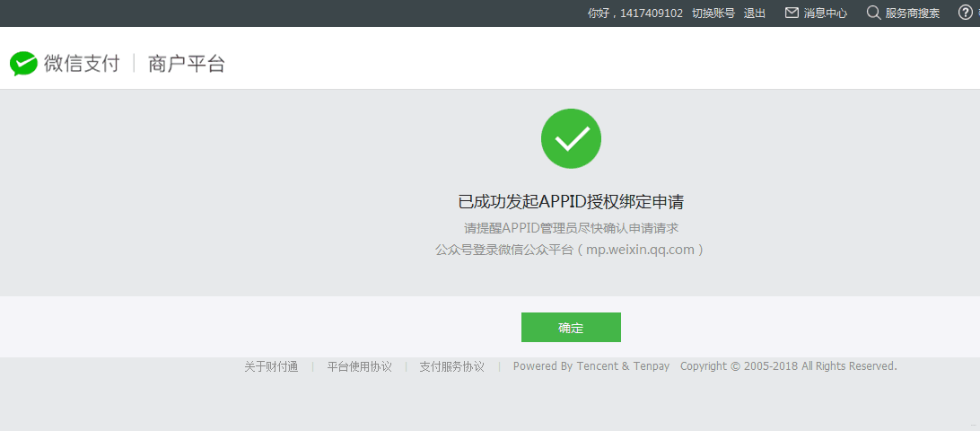
Task: Click the 已成功发起APPID授权绑定申请 heading
Action: click(571, 201)
